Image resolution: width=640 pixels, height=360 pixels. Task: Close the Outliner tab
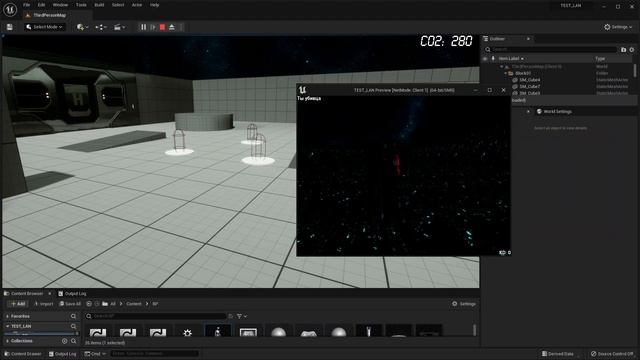point(528,39)
